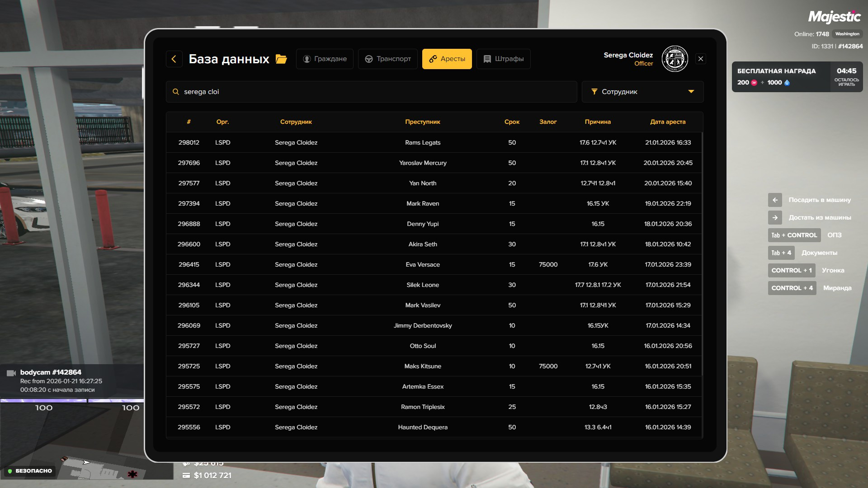868x488 pixels.
Task: Switch to the Транспорт tab
Action: point(388,59)
